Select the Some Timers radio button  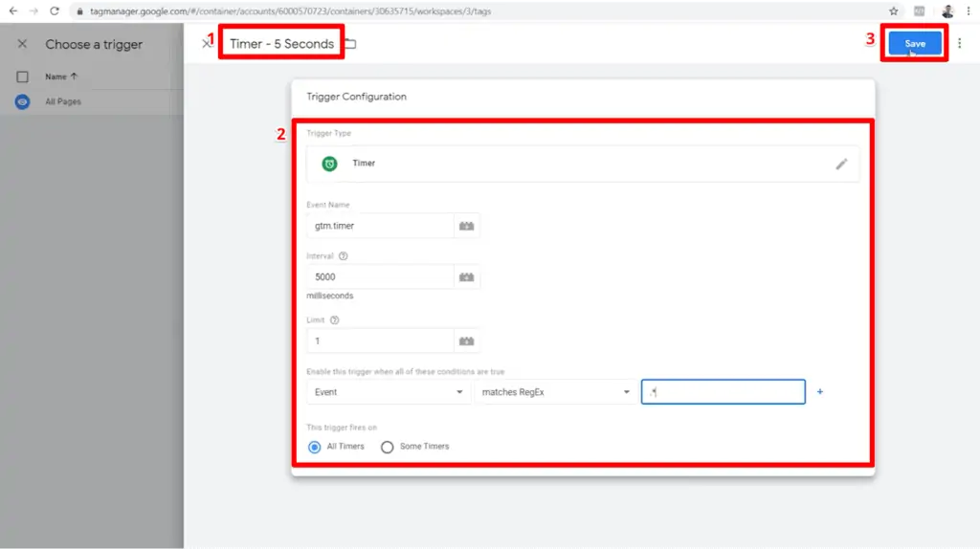(387, 447)
